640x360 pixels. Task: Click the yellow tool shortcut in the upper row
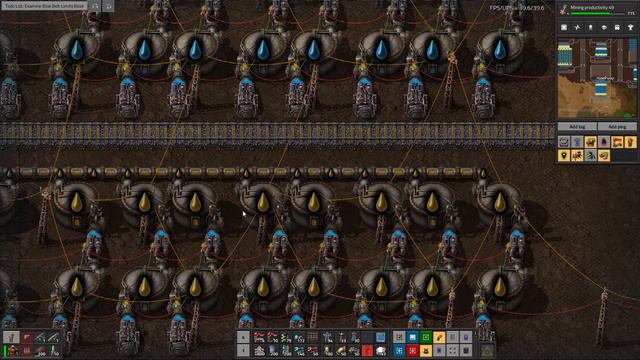pyautogui.click(x=439, y=337)
